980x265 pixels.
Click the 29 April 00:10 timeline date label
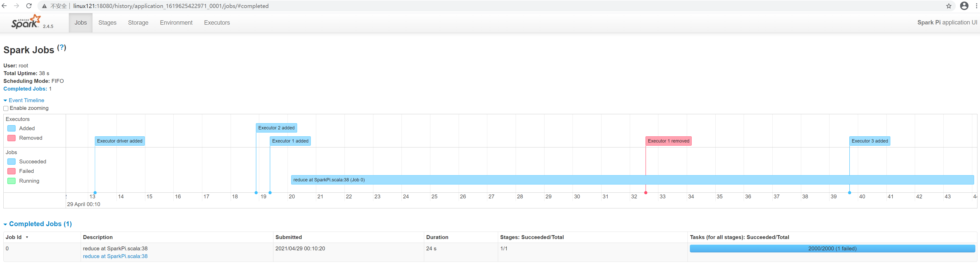[x=84, y=204]
